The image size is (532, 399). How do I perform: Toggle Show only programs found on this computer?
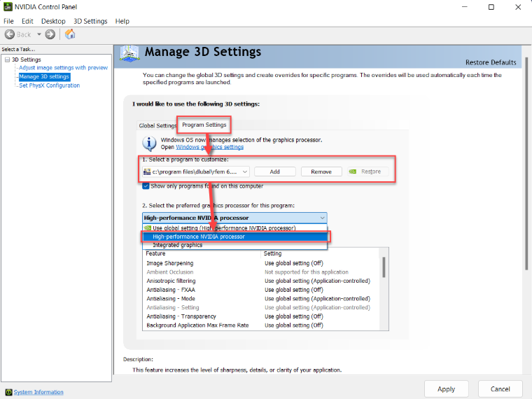point(146,186)
